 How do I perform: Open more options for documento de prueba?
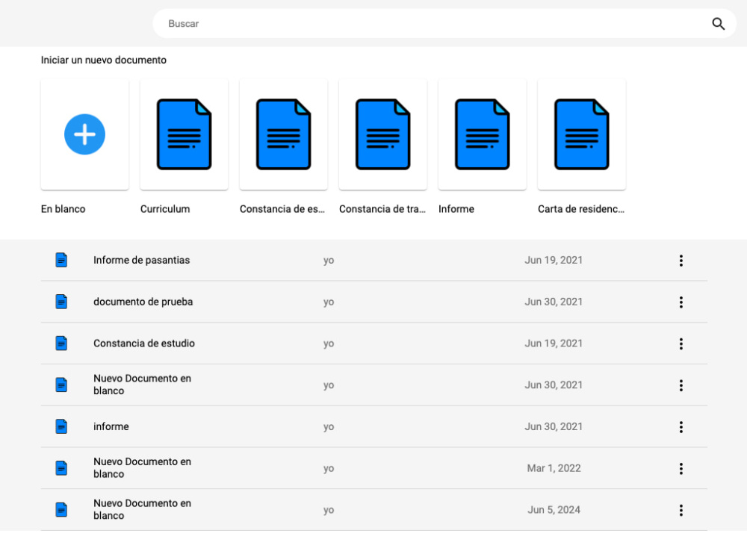point(681,302)
